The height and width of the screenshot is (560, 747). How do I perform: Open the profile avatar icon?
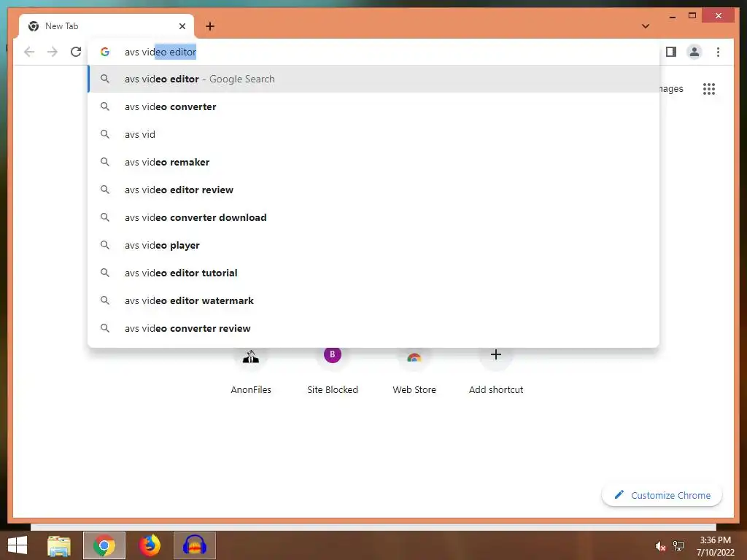[x=694, y=52]
